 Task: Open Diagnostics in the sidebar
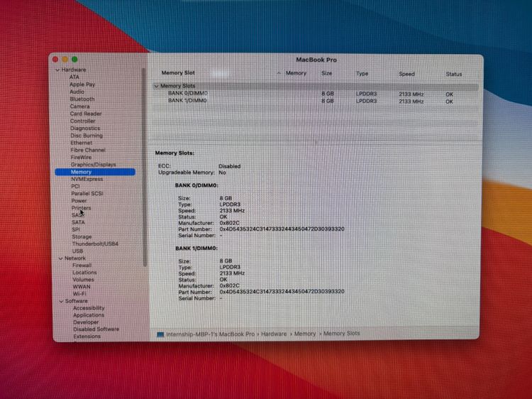(85, 129)
